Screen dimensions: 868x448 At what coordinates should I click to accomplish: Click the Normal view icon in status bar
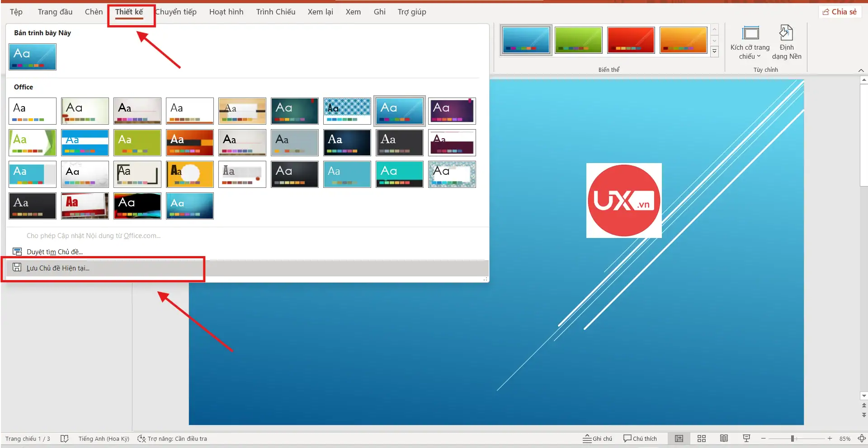click(x=679, y=439)
